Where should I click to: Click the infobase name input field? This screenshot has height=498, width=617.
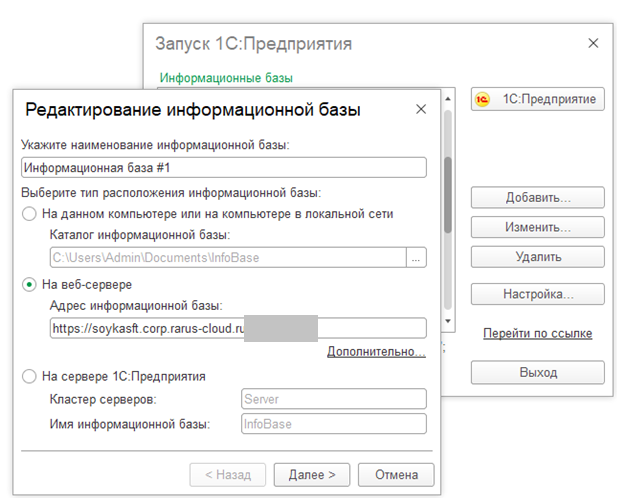pos(223,168)
